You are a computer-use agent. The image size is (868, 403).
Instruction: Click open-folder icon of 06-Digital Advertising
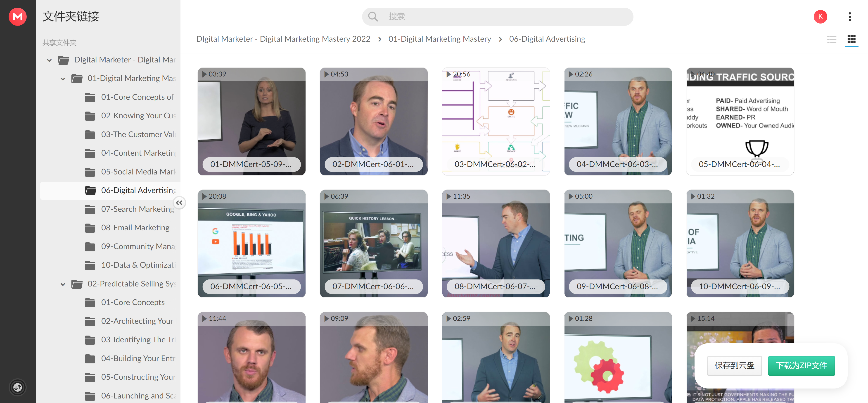click(90, 191)
